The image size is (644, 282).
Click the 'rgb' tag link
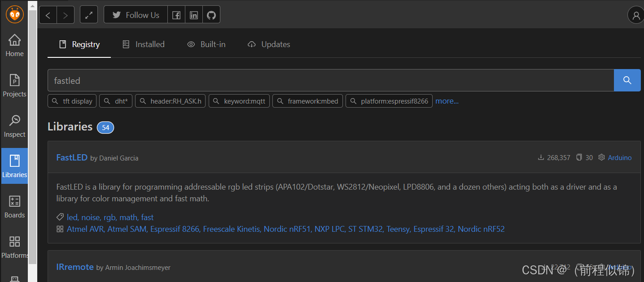pyautogui.click(x=110, y=217)
